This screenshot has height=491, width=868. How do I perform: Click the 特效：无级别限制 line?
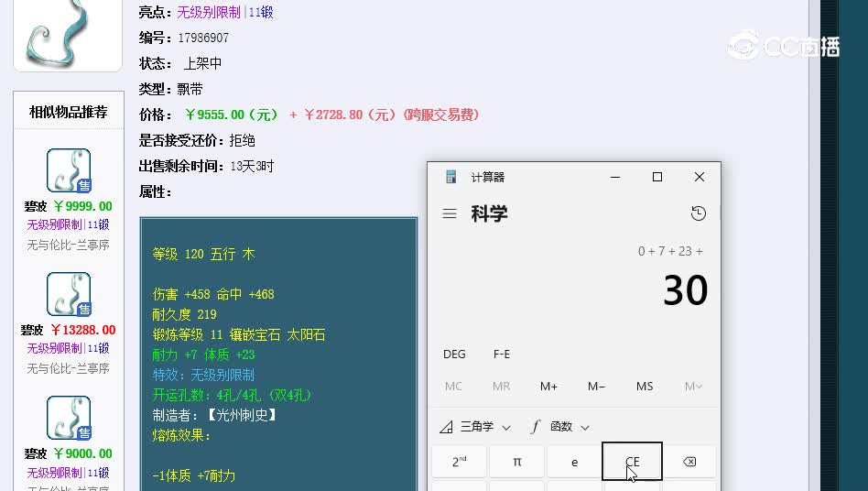click(x=203, y=376)
